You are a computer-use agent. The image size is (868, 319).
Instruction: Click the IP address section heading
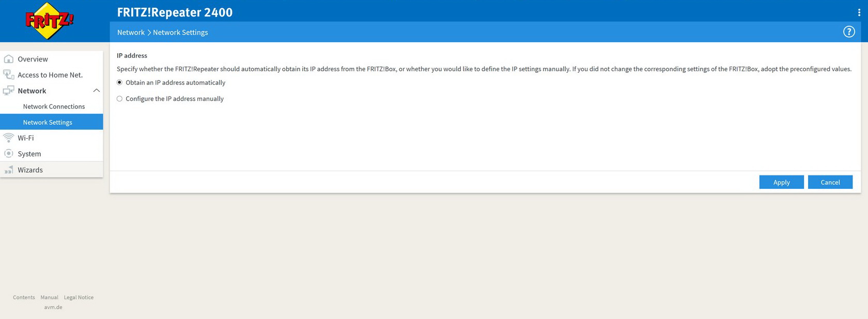pyautogui.click(x=132, y=56)
